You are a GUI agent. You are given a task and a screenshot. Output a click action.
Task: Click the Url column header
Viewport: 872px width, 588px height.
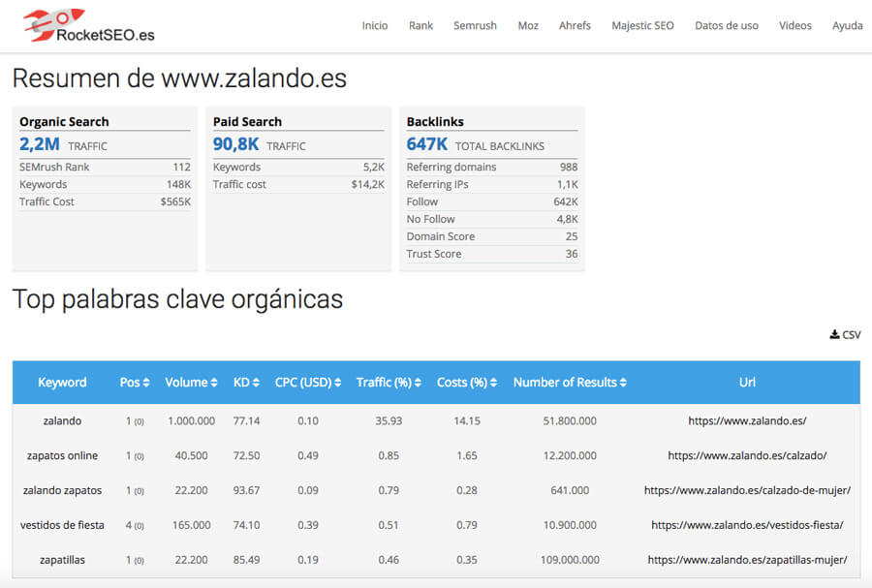(x=747, y=383)
